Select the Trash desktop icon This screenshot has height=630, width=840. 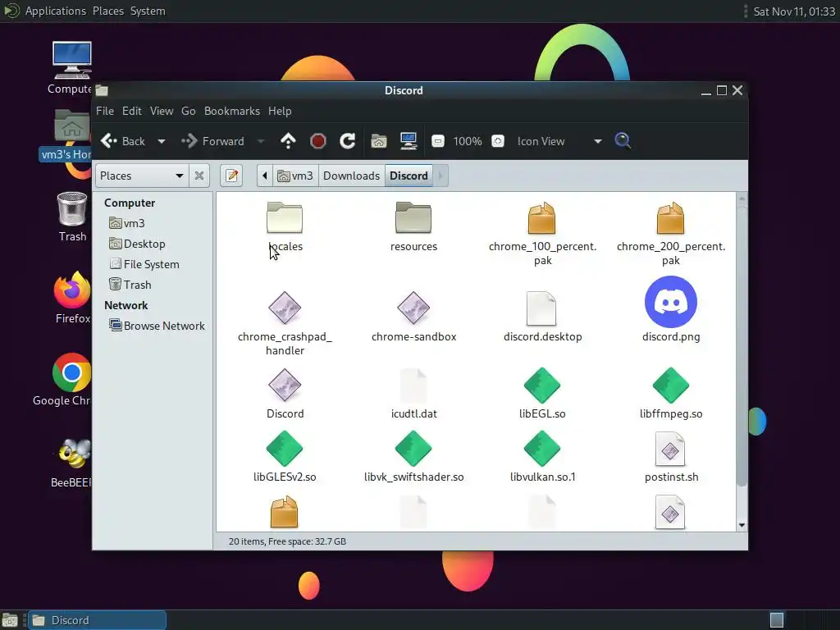(72, 217)
